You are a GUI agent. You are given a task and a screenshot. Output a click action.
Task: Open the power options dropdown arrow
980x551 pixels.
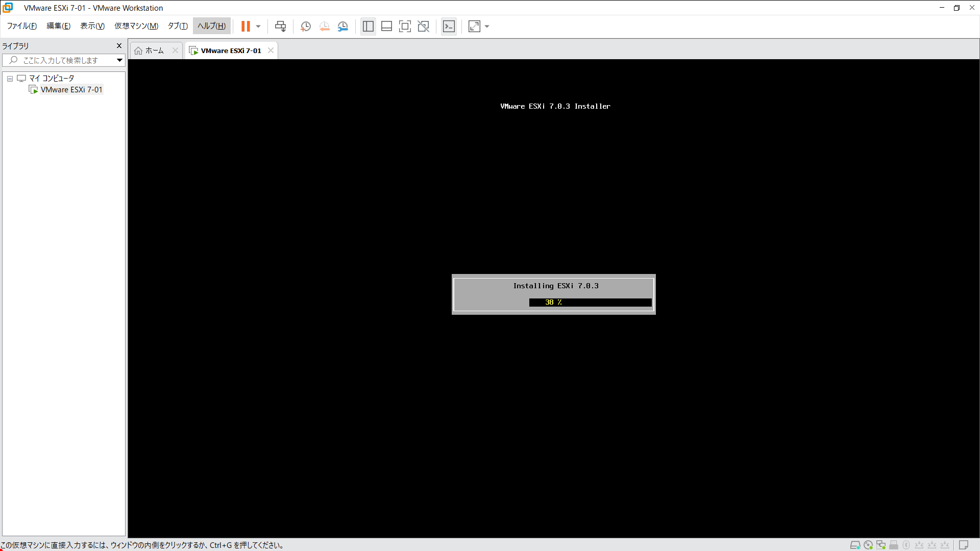coord(258,27)
